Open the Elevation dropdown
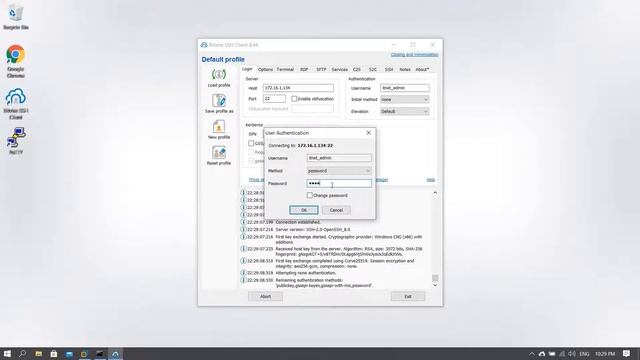The width and height of the screenshot is (640, 360). pos(404,111)
